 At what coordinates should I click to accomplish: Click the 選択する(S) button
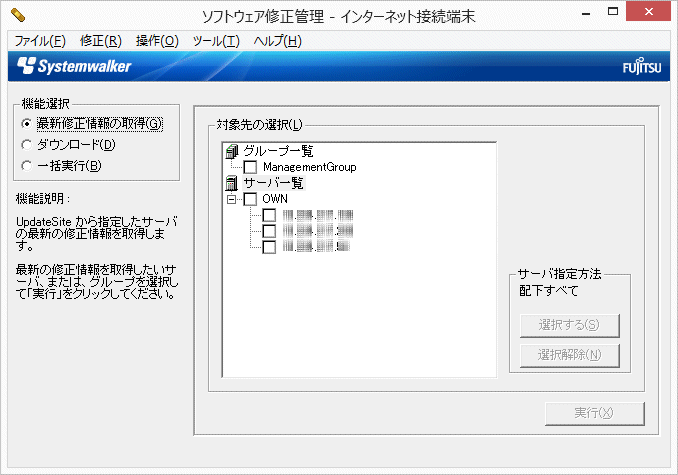point(569,325)
